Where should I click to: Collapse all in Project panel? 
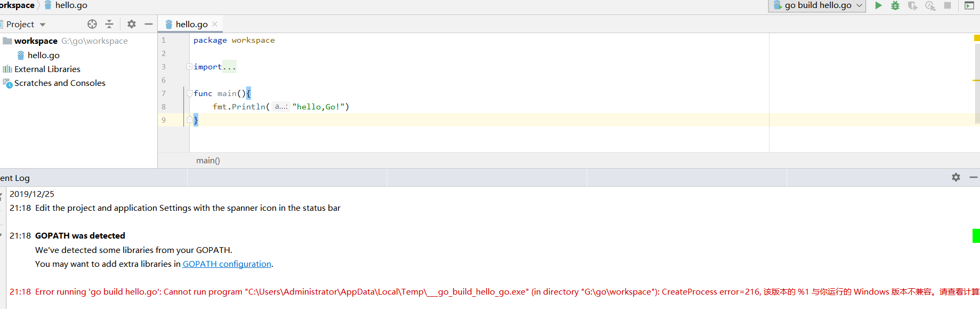109,24
